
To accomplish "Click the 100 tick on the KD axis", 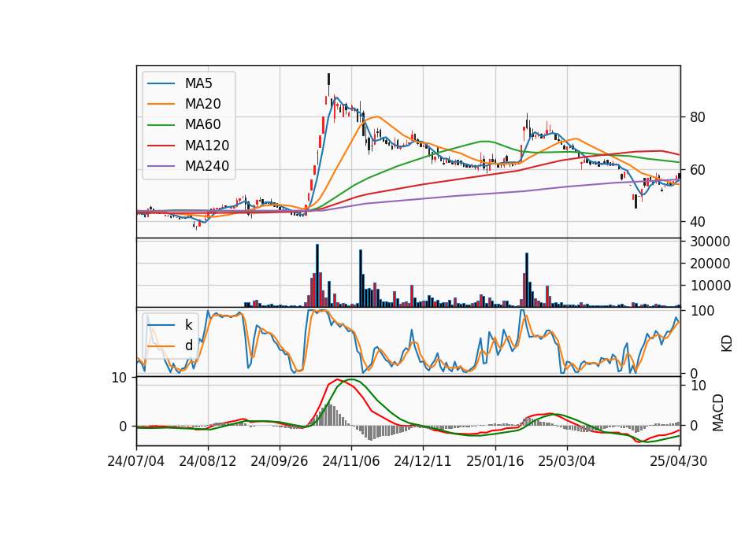I will 702,311.
